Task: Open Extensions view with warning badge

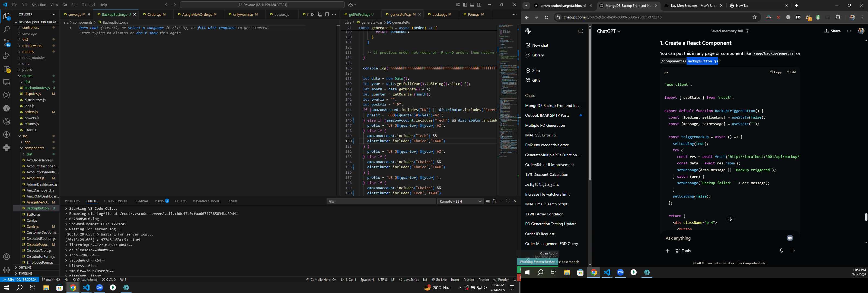Action: [x=7, y=69]
